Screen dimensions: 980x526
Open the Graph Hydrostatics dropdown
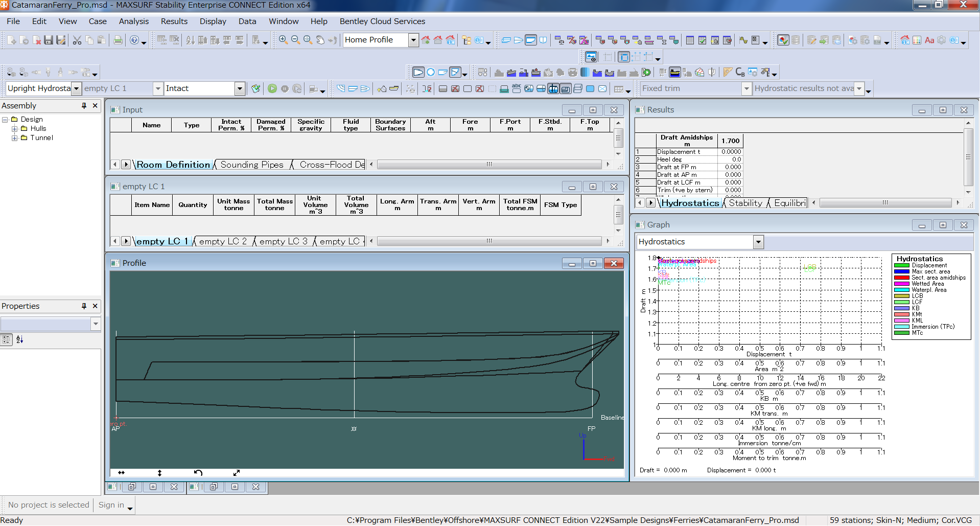pos(758,242)
